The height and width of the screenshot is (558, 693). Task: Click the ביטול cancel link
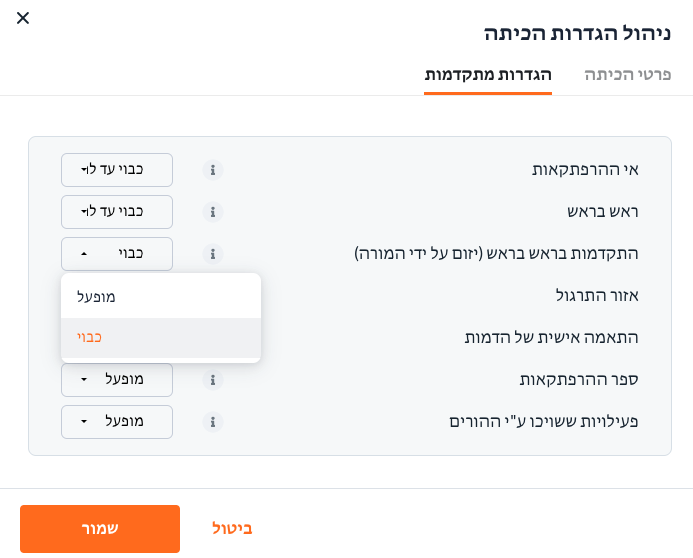(232, 528)
